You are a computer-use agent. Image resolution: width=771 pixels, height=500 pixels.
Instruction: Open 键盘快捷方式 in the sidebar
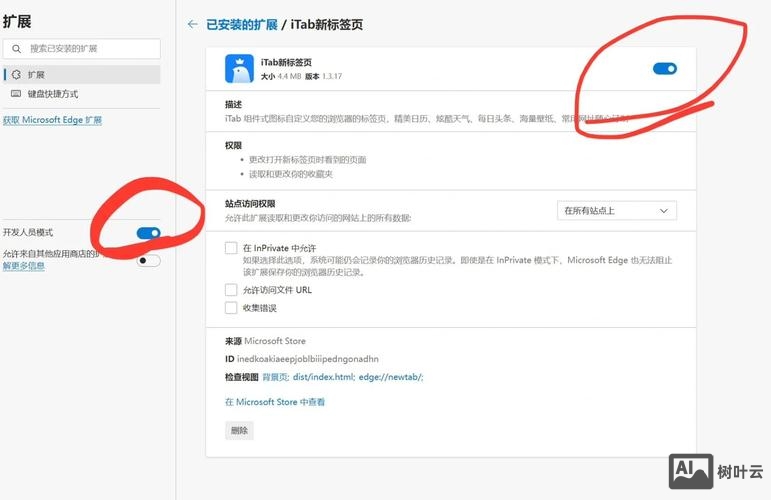pos(82,93)
